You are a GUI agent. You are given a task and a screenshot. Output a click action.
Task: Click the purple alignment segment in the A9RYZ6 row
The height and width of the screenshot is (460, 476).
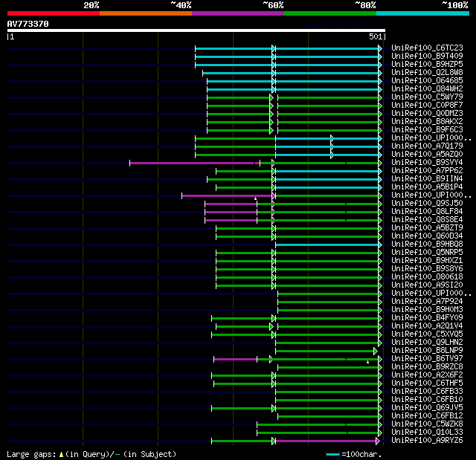326,441
